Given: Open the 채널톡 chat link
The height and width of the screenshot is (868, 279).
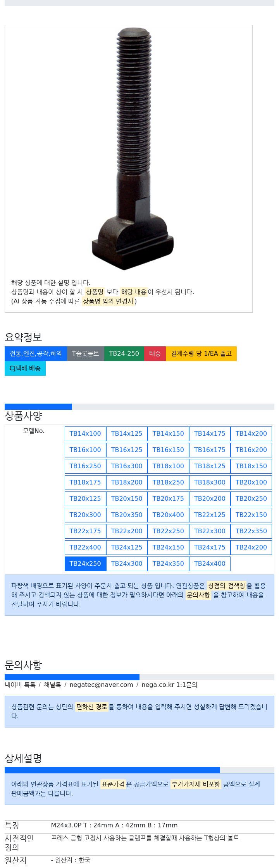Looking at the screenshot, I should coord(52,685).
